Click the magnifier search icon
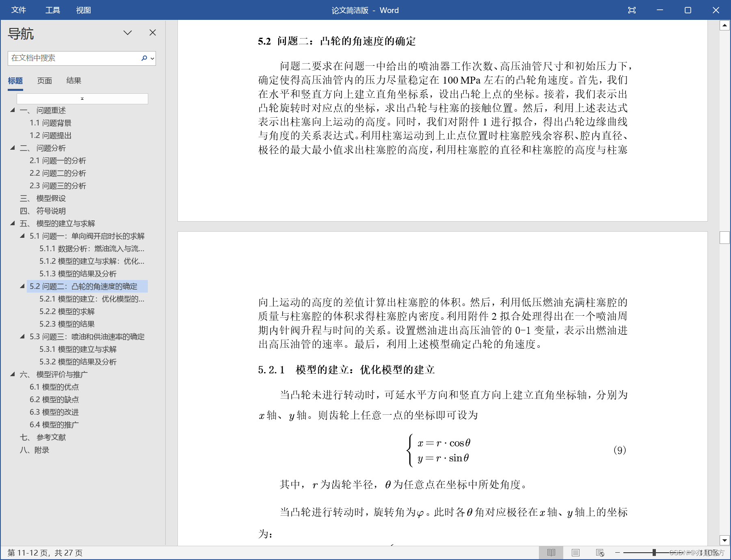 144,58
